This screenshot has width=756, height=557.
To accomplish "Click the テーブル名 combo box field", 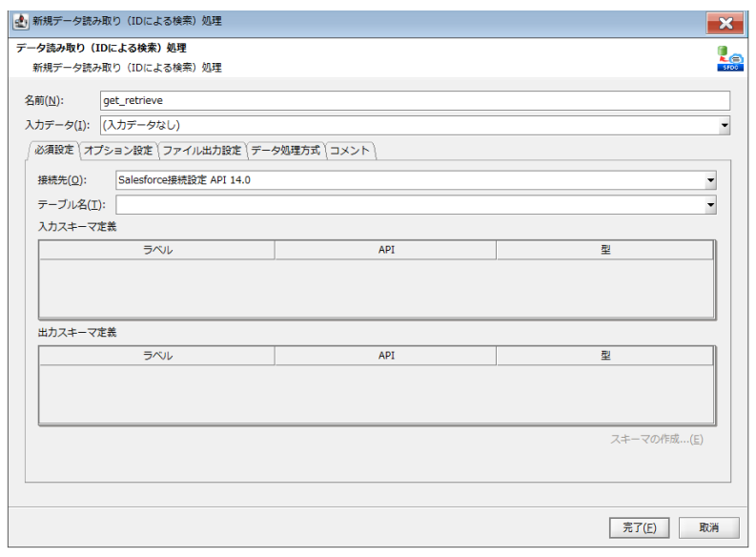I will pyautogui.click(x=416, y=205).
